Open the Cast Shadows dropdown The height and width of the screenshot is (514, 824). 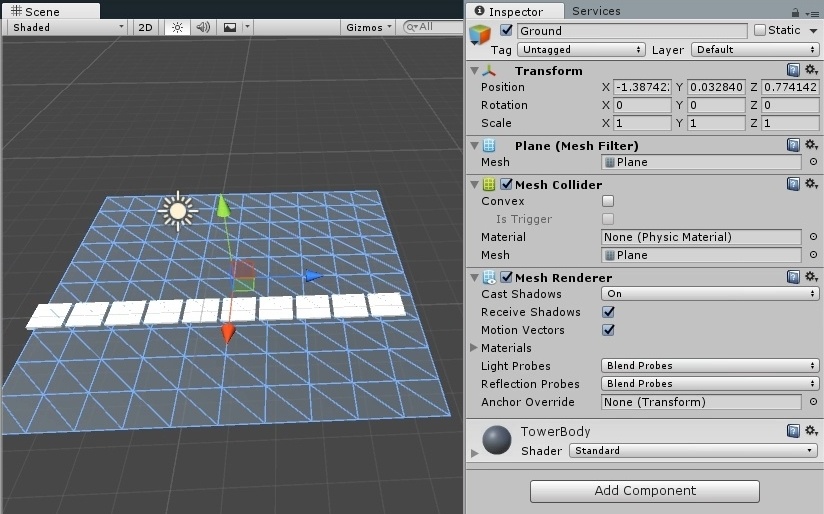[710, 294]
